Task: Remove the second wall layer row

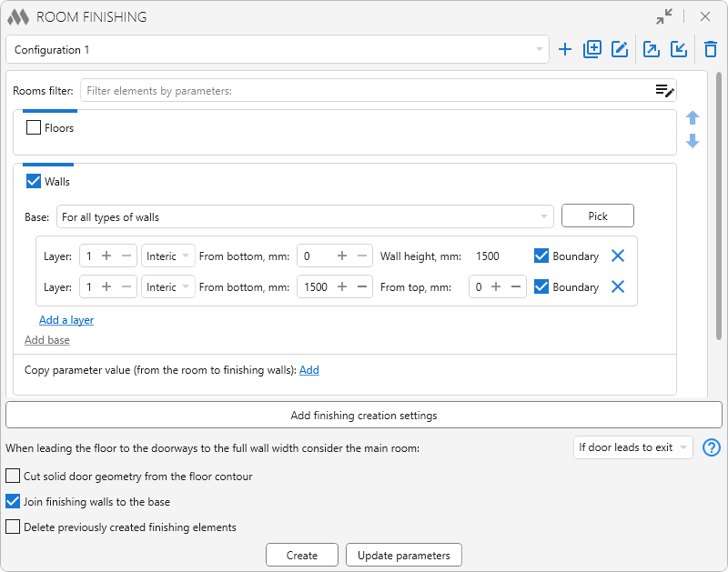Action: [x=618, y=286]
